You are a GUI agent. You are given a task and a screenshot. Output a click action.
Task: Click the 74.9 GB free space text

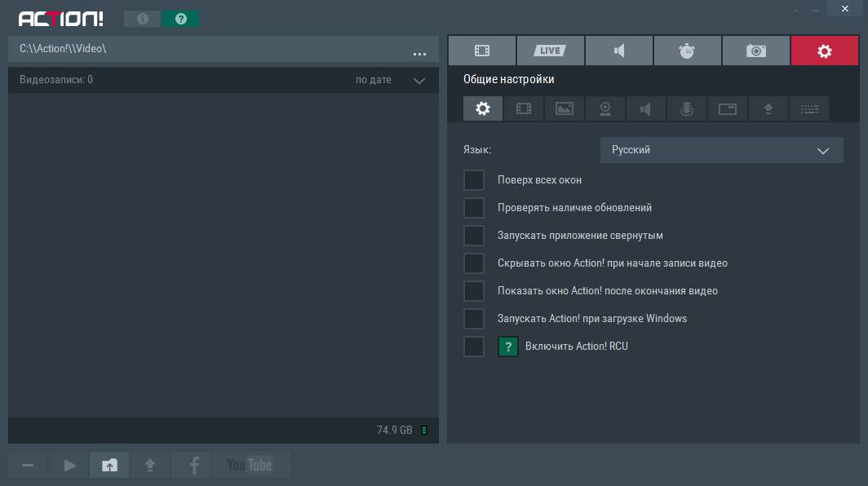click(x=394, y=430)
